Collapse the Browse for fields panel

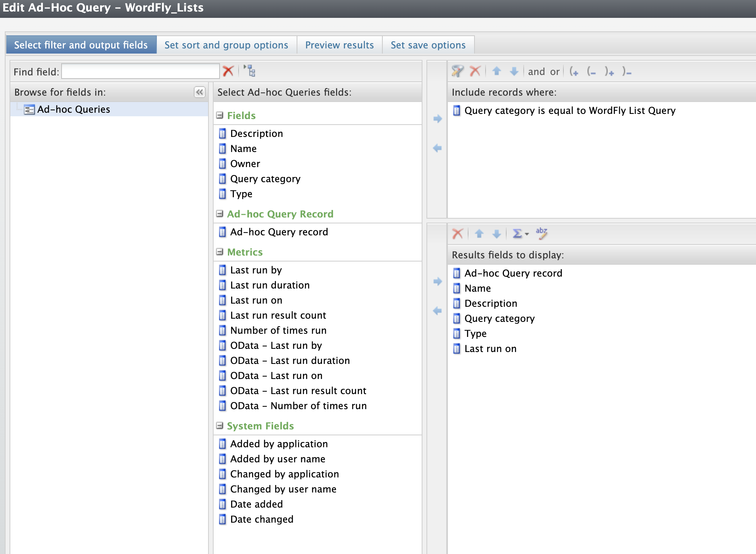(199, 92)
